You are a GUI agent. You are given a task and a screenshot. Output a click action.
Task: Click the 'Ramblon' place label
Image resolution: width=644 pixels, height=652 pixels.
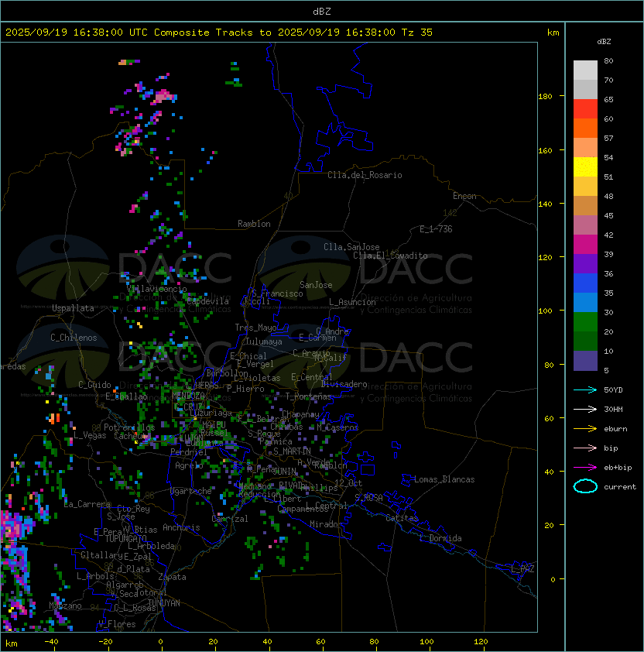[254, 224]
